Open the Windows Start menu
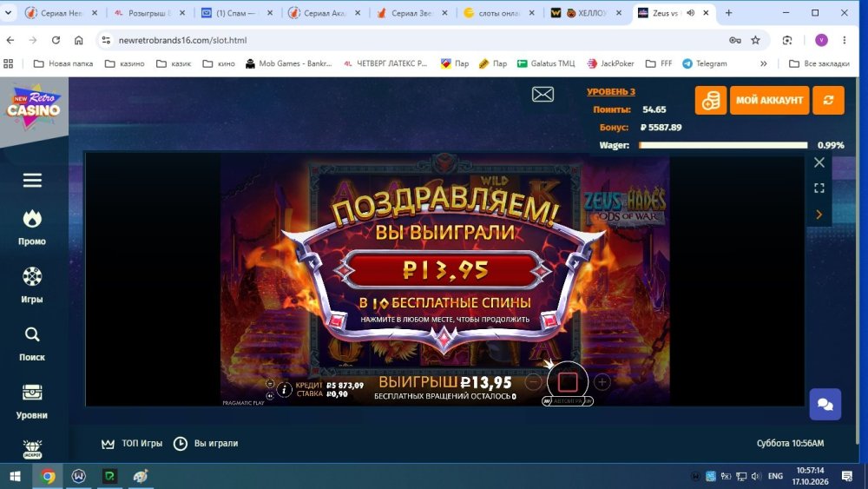868x489 pixels. coord(15,476)
